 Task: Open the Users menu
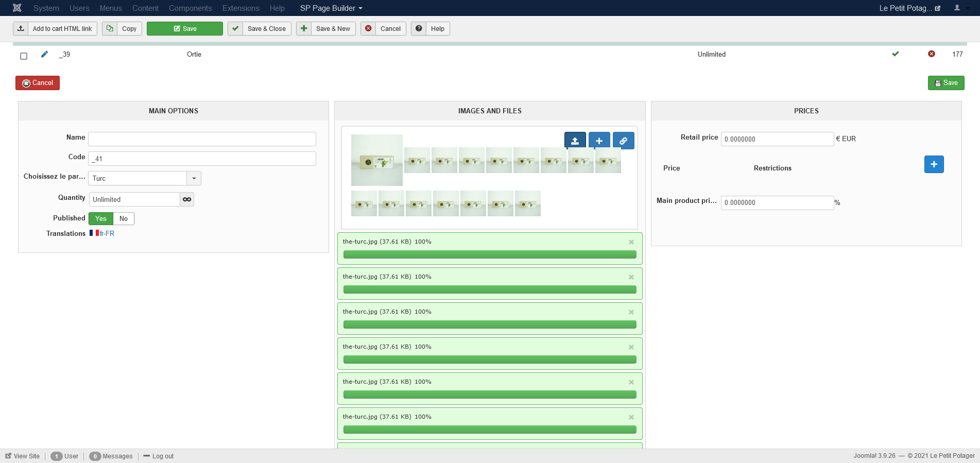(79, 8)
